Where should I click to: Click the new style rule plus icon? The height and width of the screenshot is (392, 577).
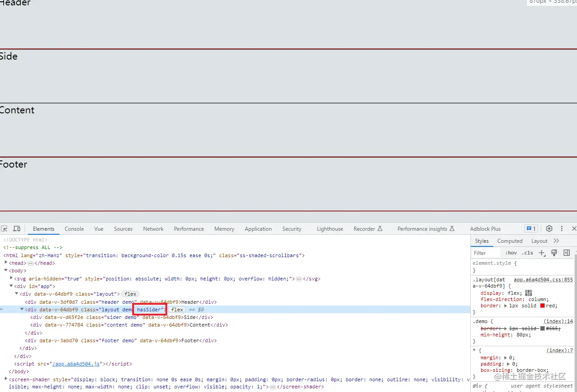point(542,253)
